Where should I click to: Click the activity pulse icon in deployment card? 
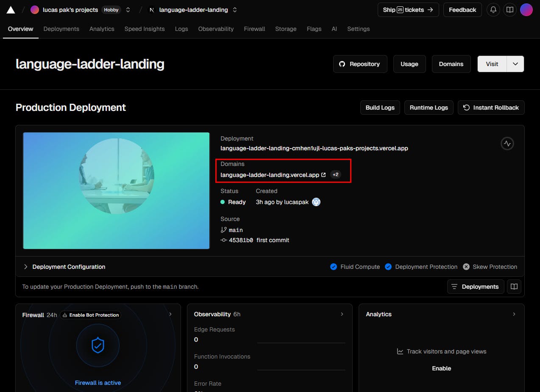pos(507,144)
